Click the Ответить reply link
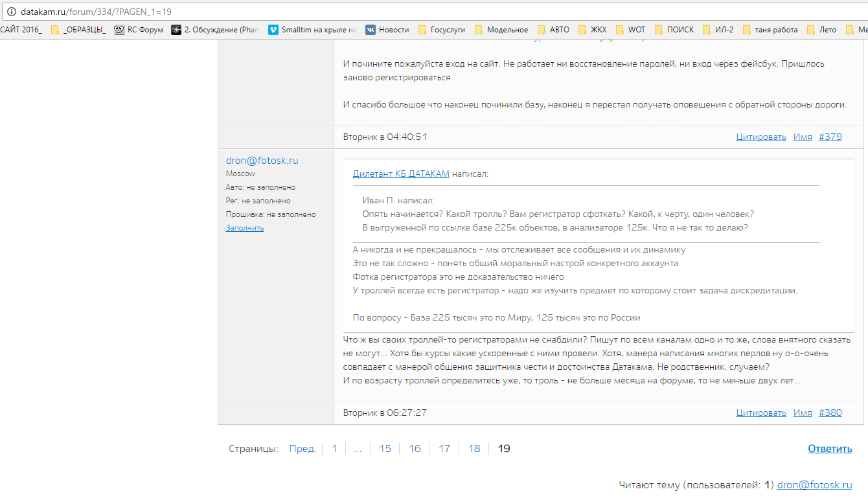Image resolution: width=868 pixels, height=498 pixels. 829,449
